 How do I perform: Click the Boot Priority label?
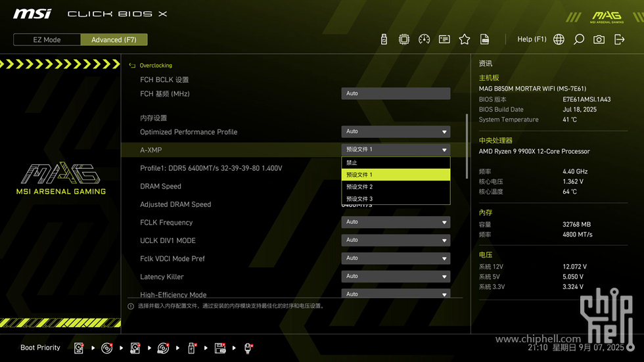[40, 348]
